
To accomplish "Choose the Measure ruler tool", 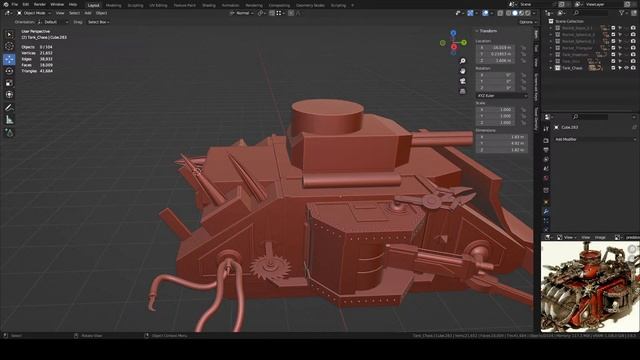I will coord(9,120).
